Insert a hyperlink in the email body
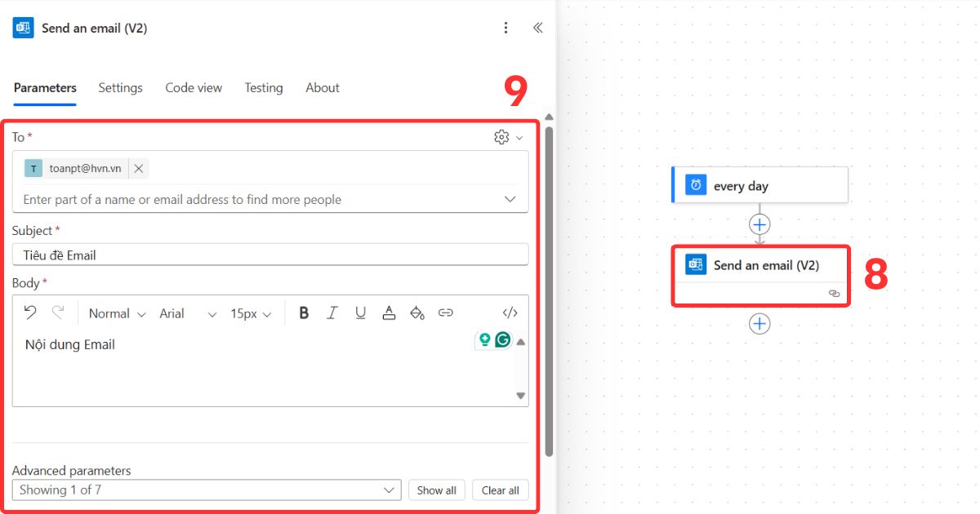 coord(446,312)
